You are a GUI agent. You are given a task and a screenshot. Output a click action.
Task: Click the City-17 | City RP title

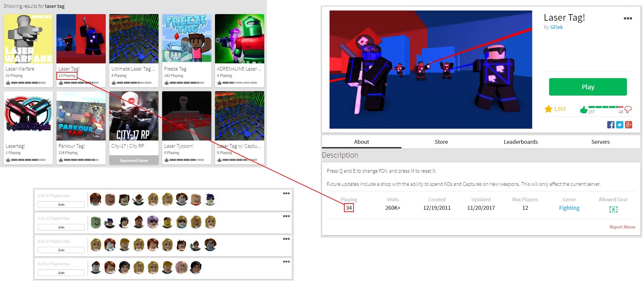128,146
